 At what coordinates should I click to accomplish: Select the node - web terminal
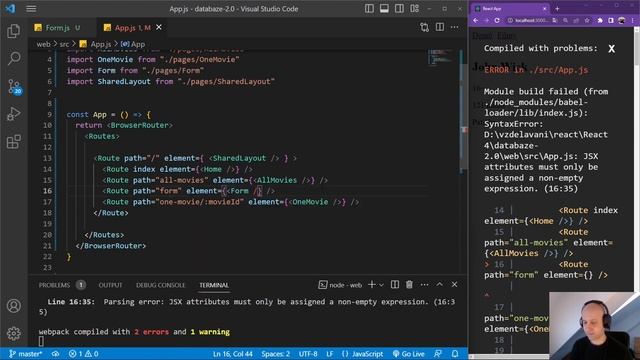(x=340, y=285)
